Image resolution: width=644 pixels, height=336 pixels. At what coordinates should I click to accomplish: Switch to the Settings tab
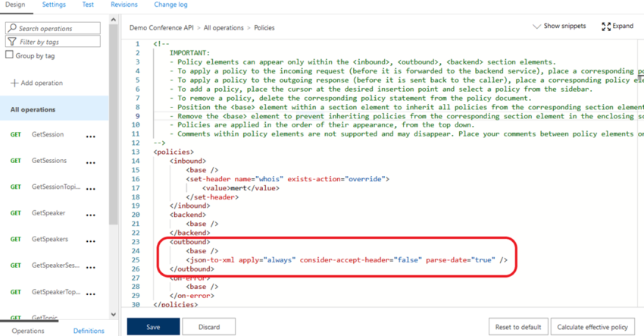pos(54,5)
